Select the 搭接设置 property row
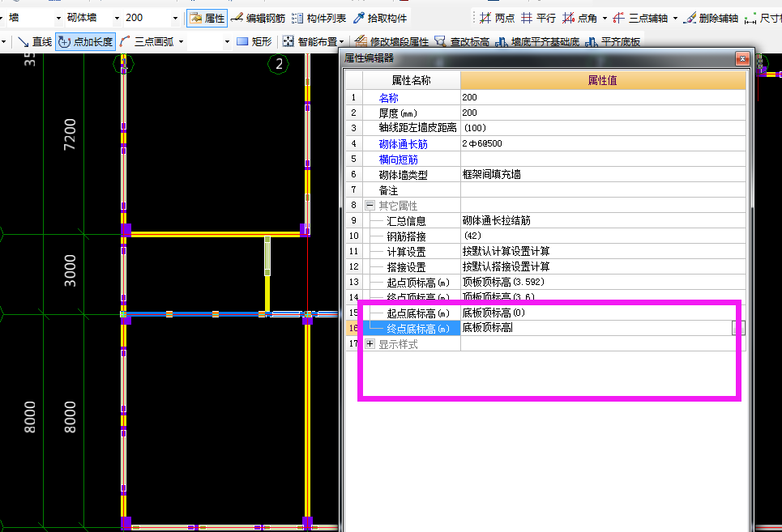Viewport: 782px width, 532px height. click(412, 267)
